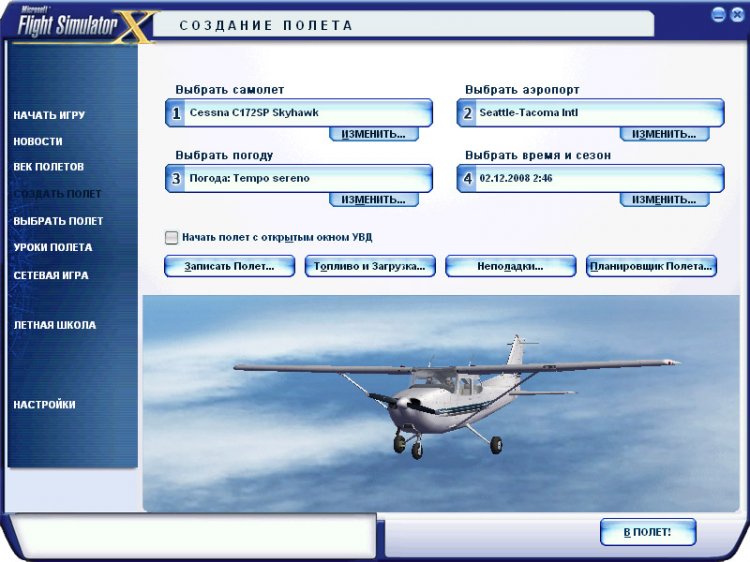
Task: Open УРОКИ ПОЛЕТА in the sidebar
Action: (53, 247)
